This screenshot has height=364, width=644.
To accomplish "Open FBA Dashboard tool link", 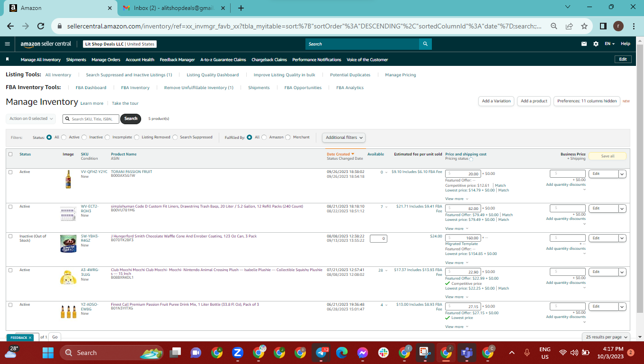I will tap(91, 88).
